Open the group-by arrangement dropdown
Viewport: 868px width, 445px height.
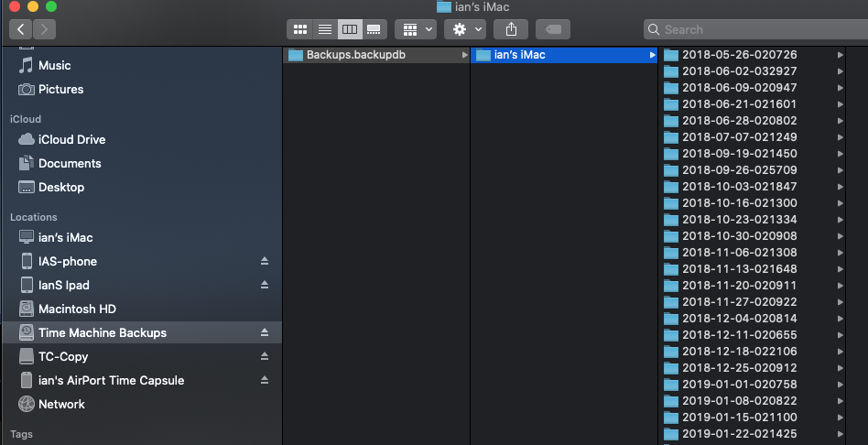point(416,29)
